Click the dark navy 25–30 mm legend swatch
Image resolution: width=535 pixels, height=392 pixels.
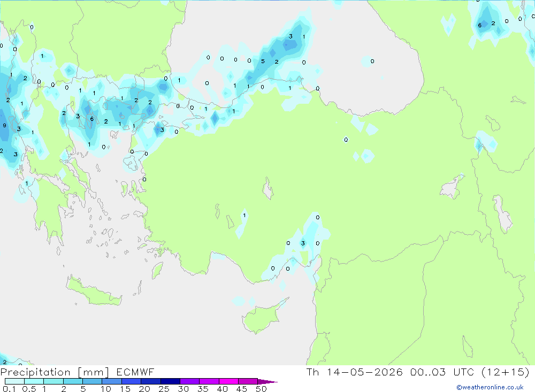[x=170, y=381]
